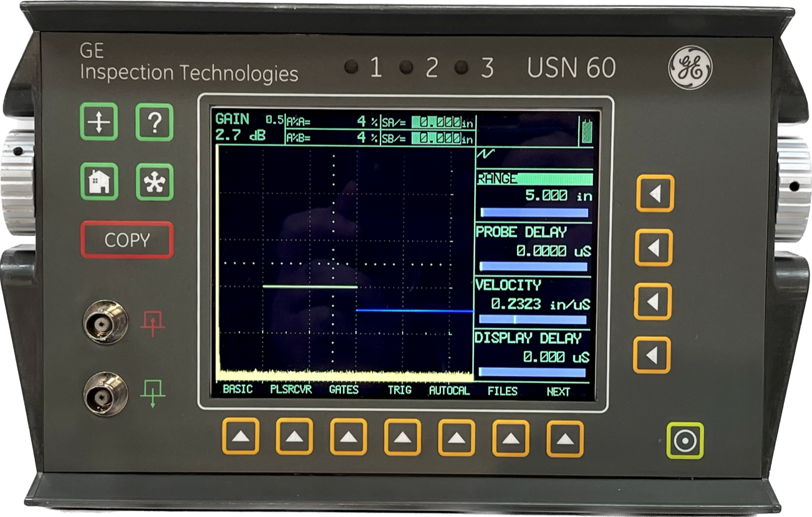Click the GE Inspection Technologies label
Screen dimensions: 812x517
coord(188,62)
